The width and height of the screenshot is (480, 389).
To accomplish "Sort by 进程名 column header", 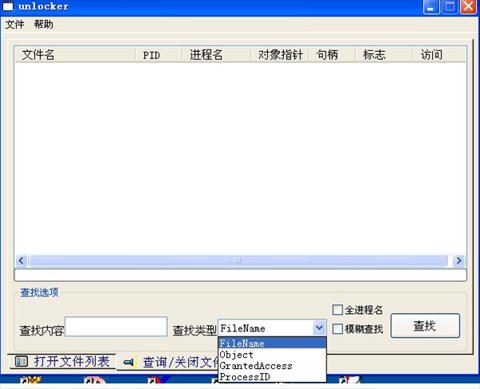I will coord(216,55).
